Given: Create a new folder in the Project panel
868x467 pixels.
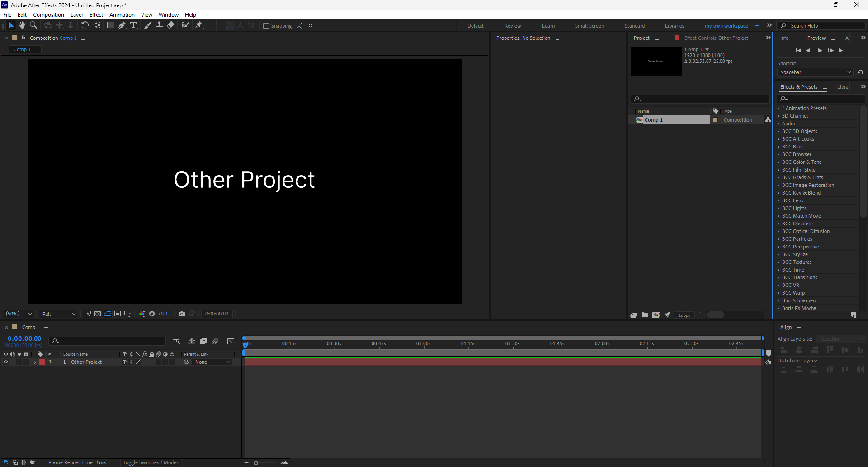Looking at the screenshot, I should pyautogui.click(x=645, y=315).
